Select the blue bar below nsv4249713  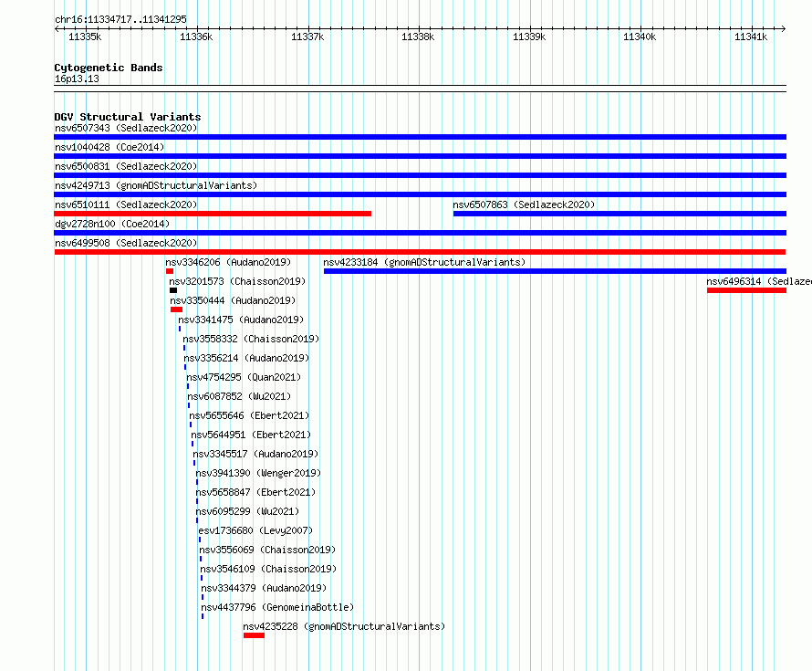tap(420, 194)
